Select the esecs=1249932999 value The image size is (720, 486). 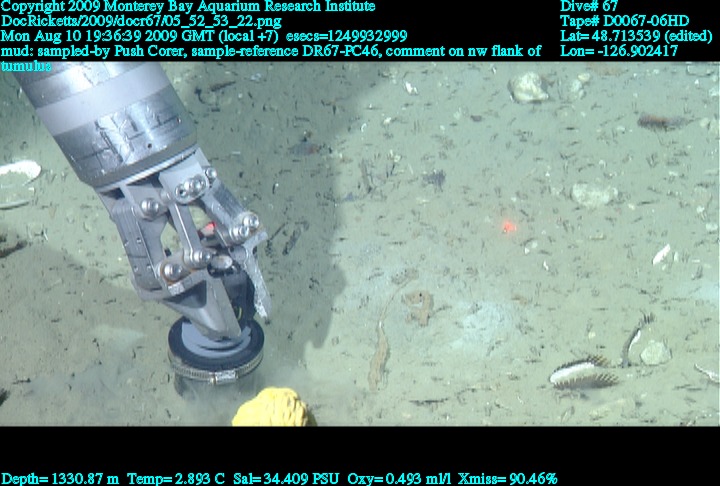(x=346, y=36)
